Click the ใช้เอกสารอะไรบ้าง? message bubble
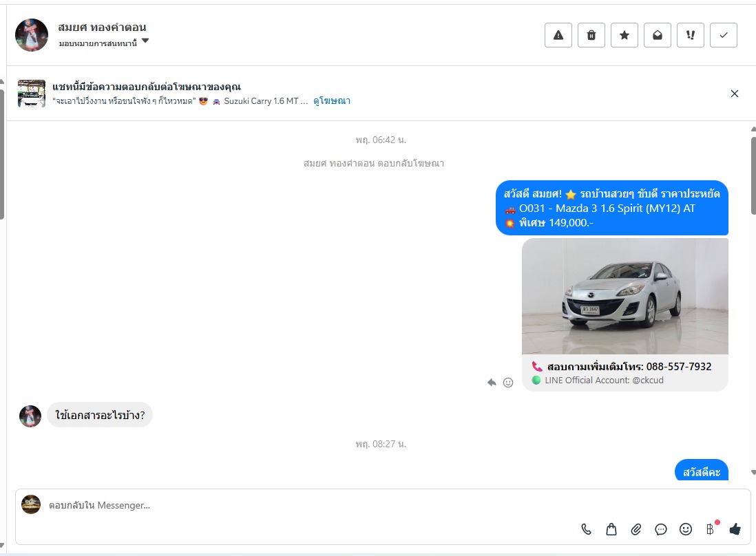The width and height of the screenshot is (756, 556). (100, 415)
